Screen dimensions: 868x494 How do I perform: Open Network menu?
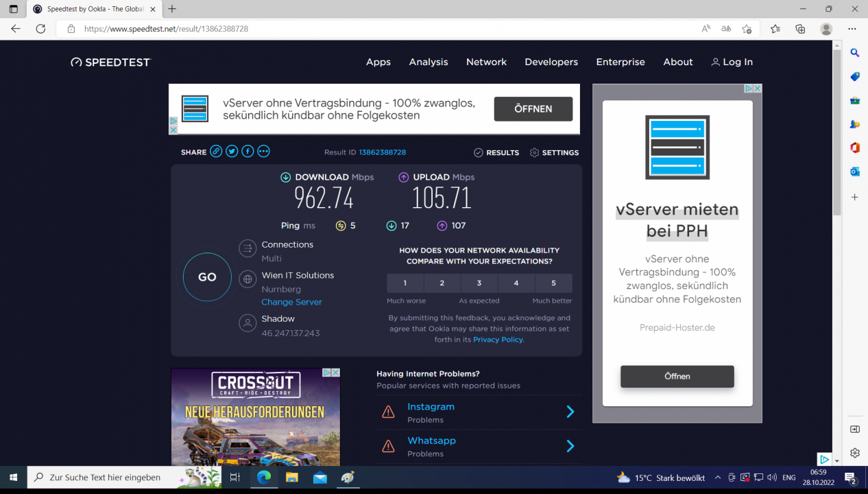(487, 62)
